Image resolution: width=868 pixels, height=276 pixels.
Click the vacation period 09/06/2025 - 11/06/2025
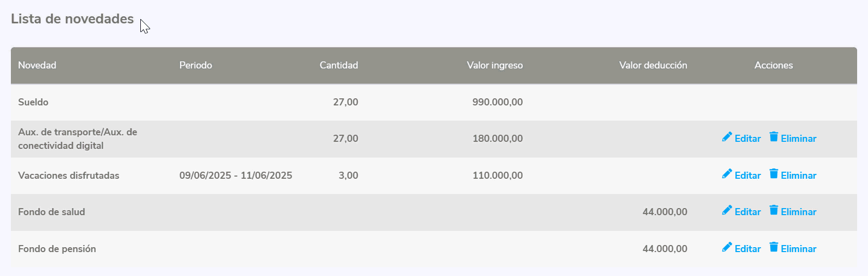(235, 175)
